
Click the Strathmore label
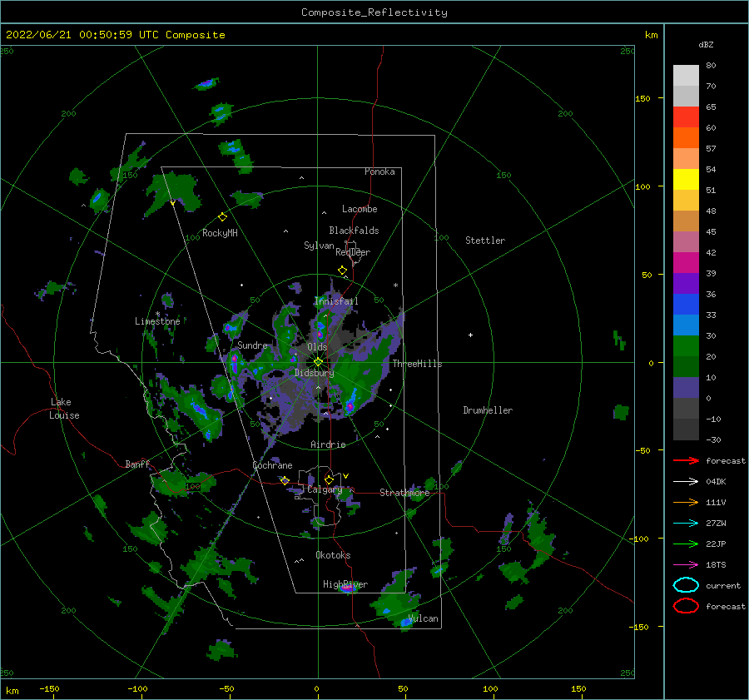click(404, 493)
